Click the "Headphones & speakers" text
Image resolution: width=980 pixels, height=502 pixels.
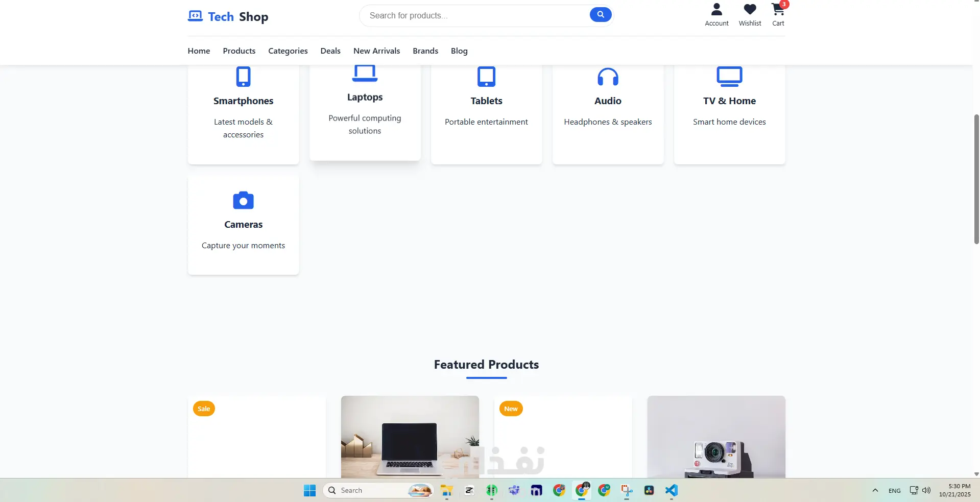[608, 122]
